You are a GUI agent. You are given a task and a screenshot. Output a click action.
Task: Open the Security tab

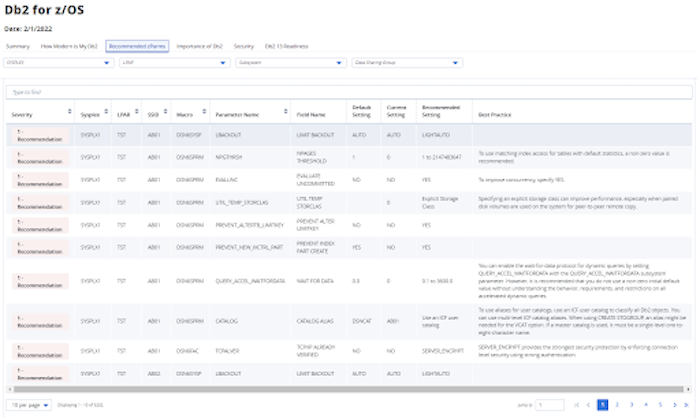pos(243,46)
